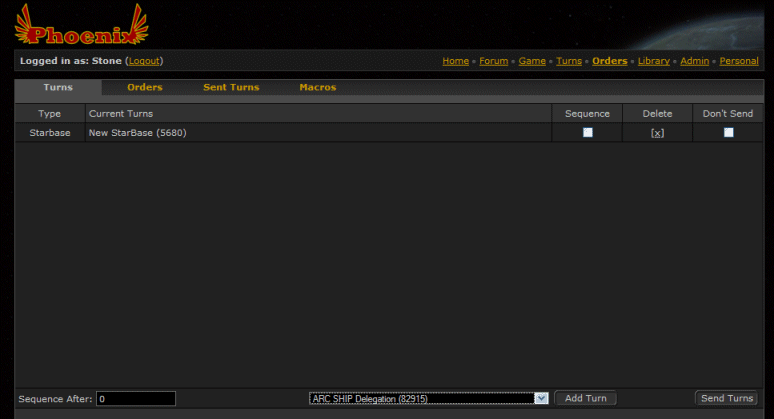Switch to the Turns tab

click(58, 87)
